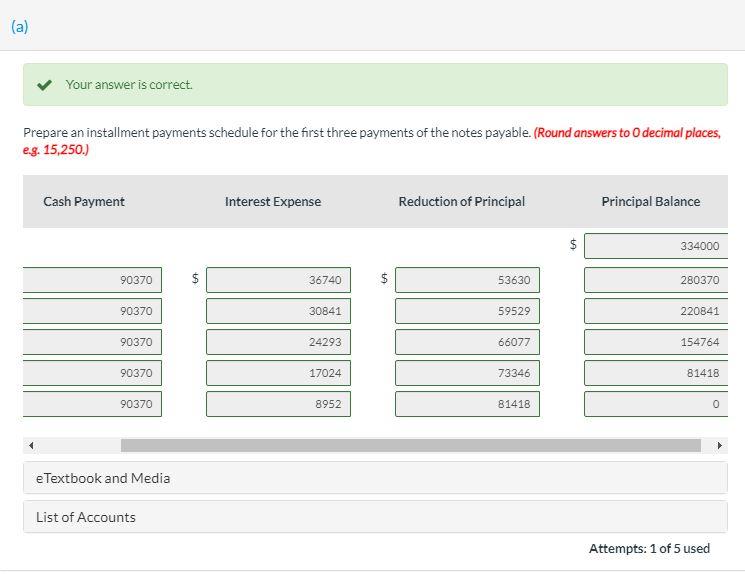
Task: Click reduction of principal field 66077
Action: tap(468, 342)
